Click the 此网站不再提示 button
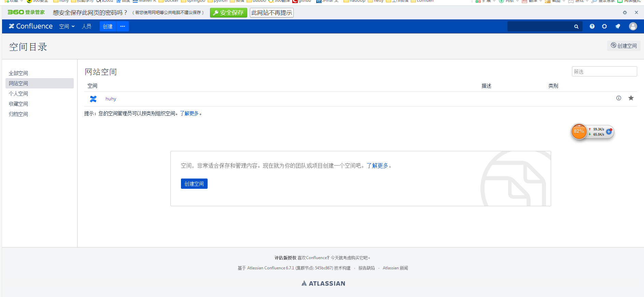 click(272, 13)
